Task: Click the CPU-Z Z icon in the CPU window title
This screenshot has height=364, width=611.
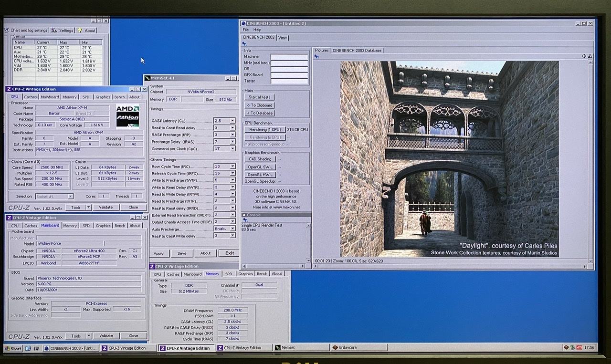Action: (9, 89)
